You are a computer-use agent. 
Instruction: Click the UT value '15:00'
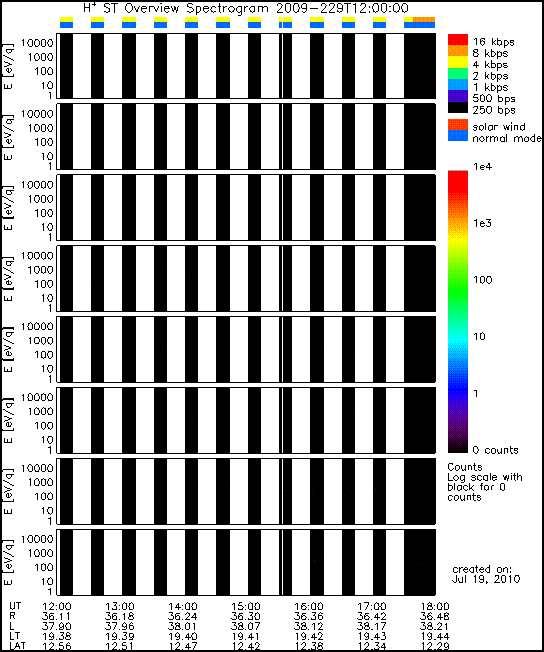pyautogui.click(x=245, y=607)
